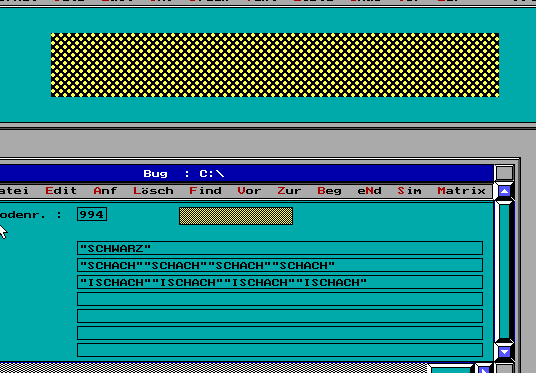
Task: Select the eNd menu item
Action: (369, 191)
